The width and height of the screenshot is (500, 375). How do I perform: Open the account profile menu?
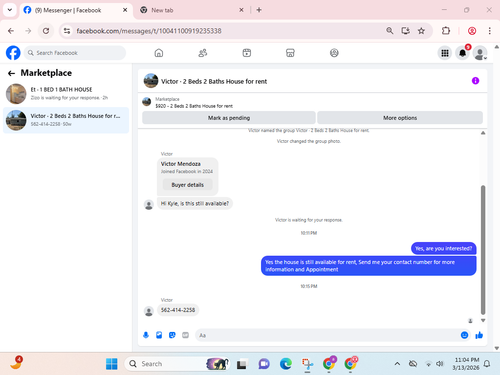coord(480,53)
